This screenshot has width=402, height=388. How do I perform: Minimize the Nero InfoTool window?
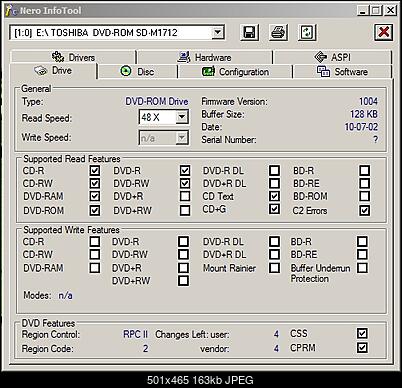pyautogui.click(x=363, y=11)
